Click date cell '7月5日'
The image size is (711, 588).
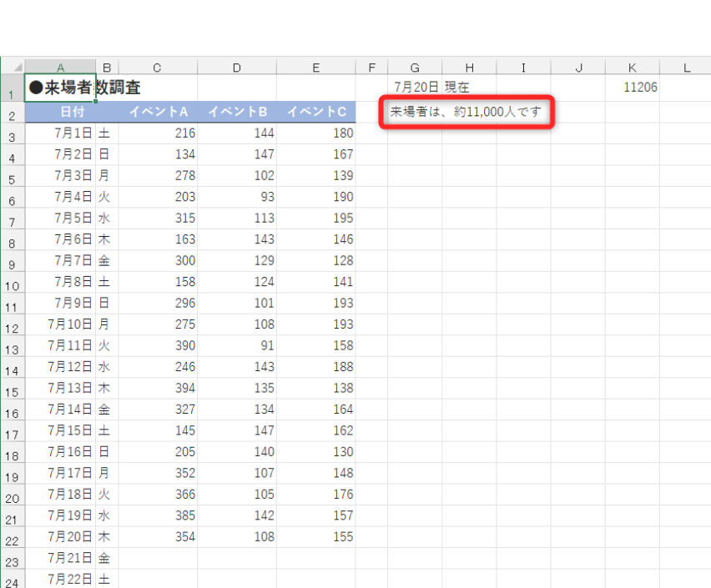60,219
